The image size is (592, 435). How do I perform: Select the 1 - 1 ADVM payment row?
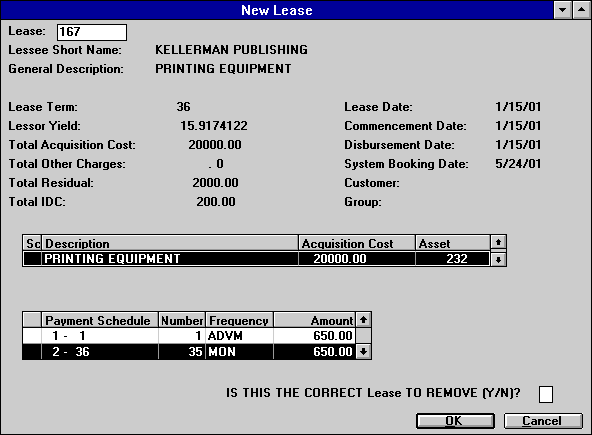pos(189,336)
